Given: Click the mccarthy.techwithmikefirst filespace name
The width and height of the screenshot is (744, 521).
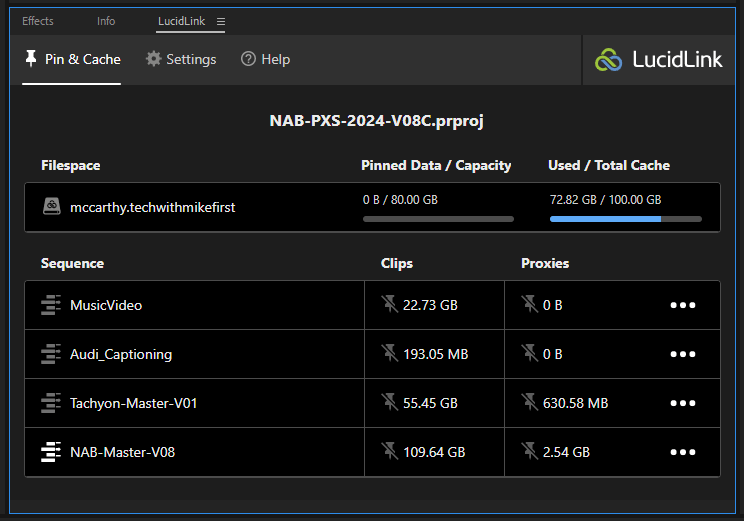Looking at the screenshot, I should click(x=152, y=207).
